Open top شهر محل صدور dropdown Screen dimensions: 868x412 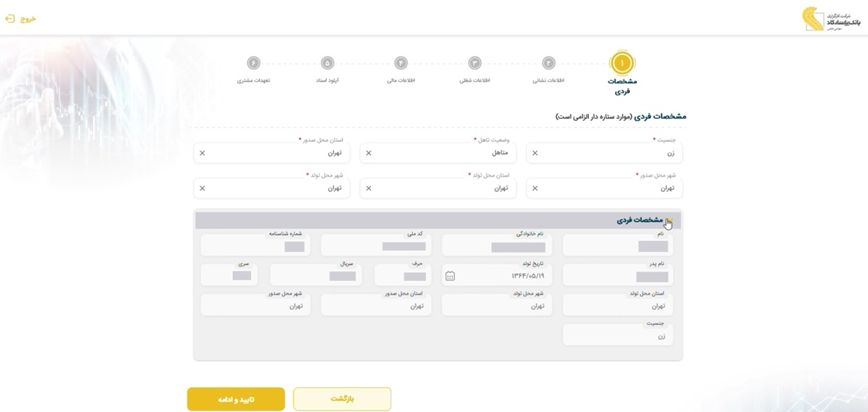point(605,188)
